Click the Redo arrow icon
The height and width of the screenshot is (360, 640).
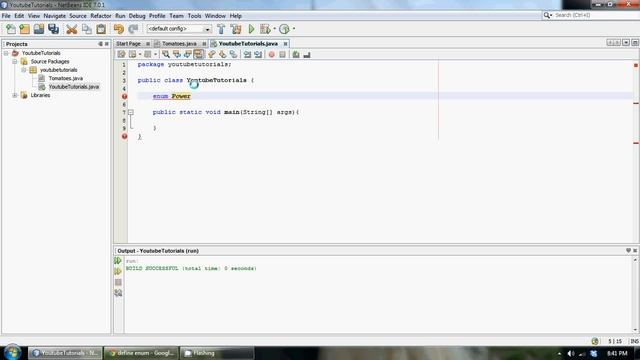(133, 29)
